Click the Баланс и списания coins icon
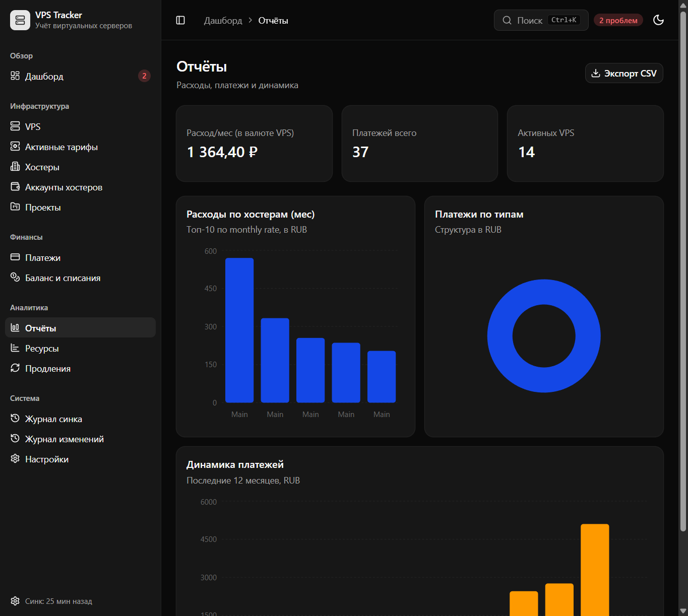688x616 pixels. [15, 277]
